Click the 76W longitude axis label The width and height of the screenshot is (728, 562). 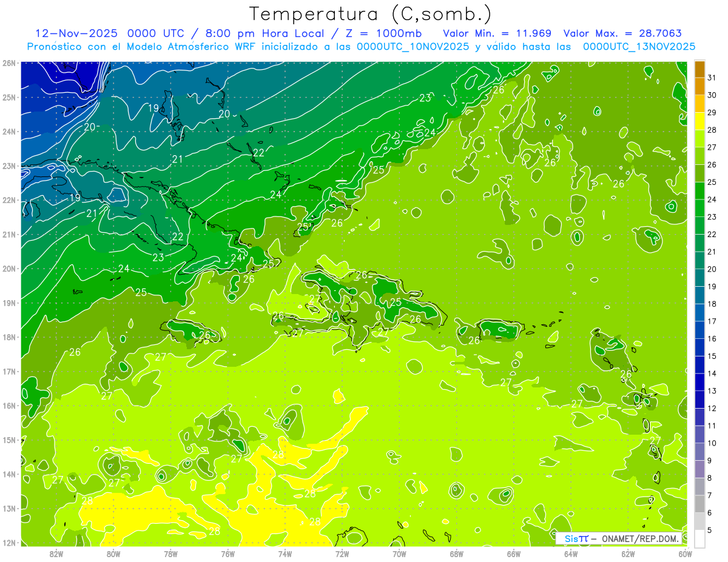click(228, 554)
